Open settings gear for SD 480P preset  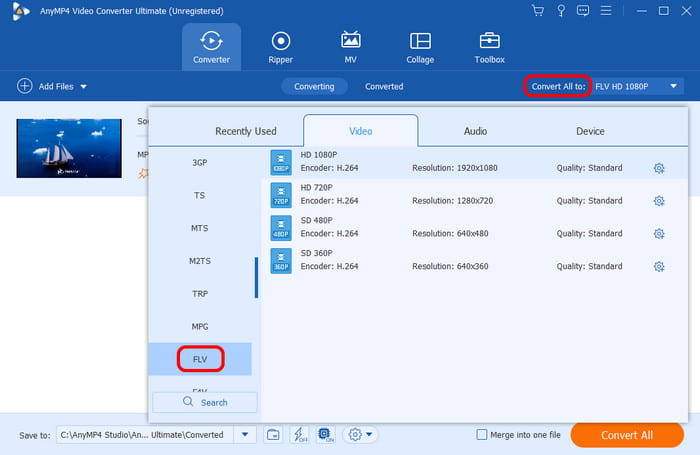[x=659, y=234]
